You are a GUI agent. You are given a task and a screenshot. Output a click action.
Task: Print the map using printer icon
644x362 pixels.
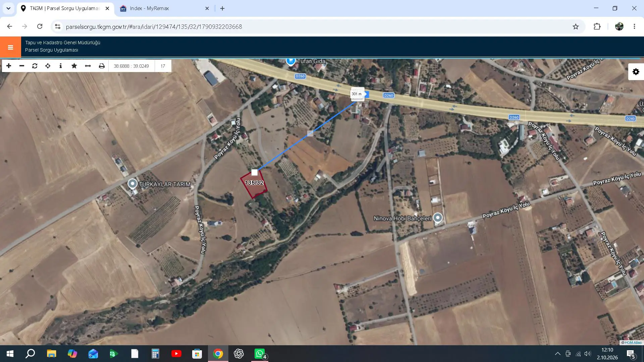(102, 66)
